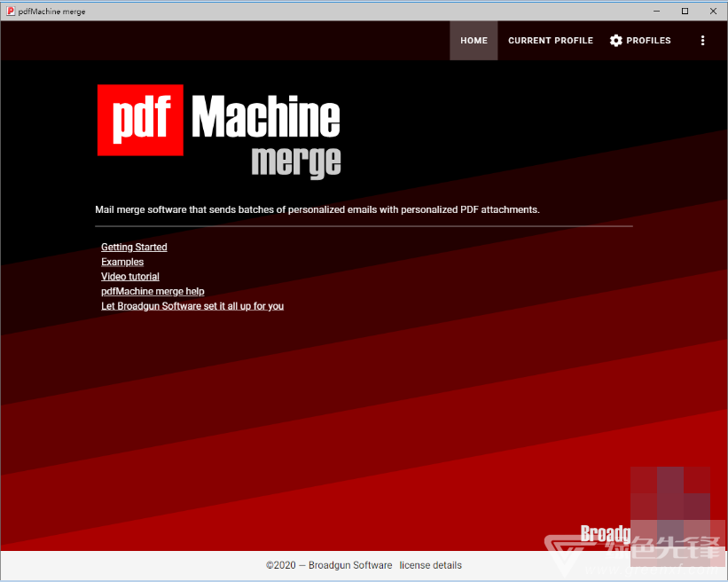Screen dimensions: 728x582
Task: Open the Getting Started link
Action: click(x=134, y=248)
